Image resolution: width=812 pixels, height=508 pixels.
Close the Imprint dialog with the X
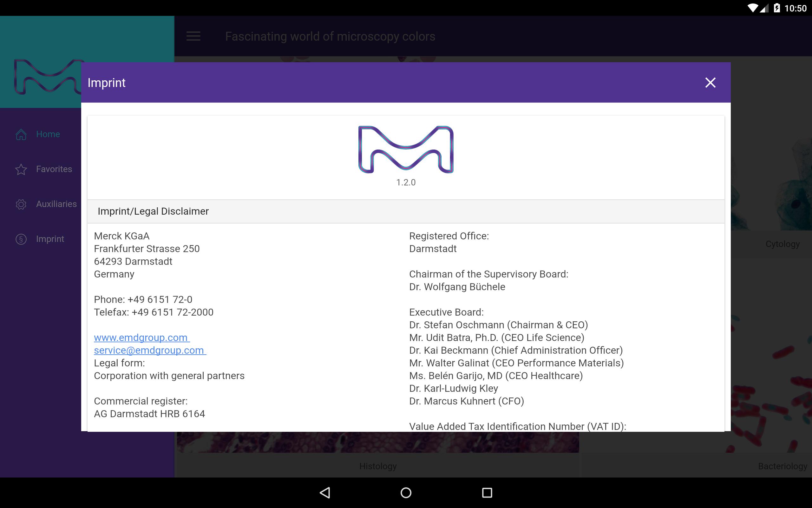pyautogui.click(x=710, y=83)
